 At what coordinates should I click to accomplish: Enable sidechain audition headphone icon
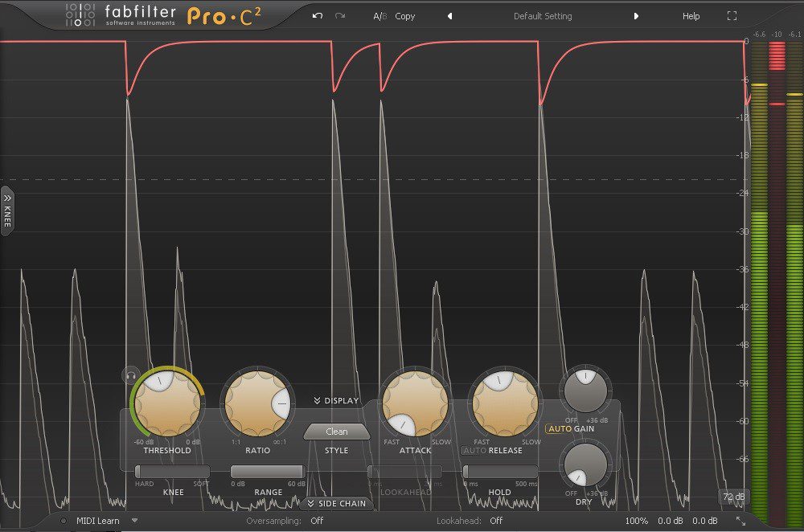131,375
